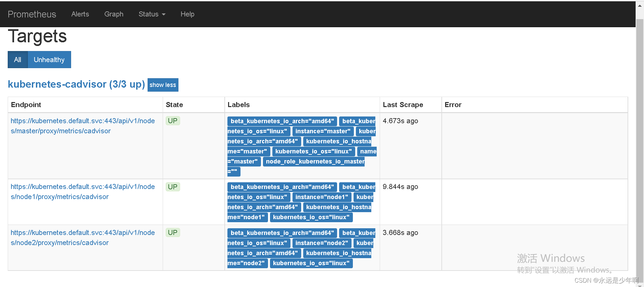Screen dimensions: 644x287
Task: Click the 3.668s ago last scrape value
Action: point(400,233)
